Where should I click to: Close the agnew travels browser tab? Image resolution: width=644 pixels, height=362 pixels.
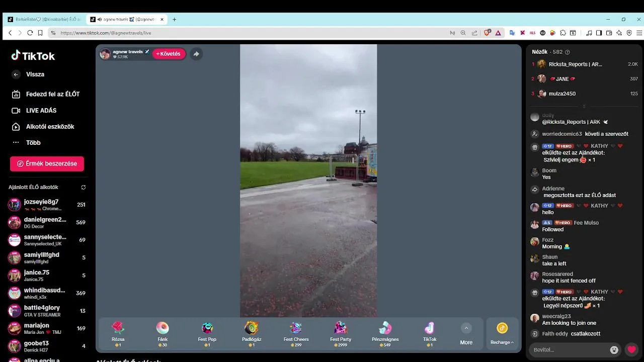(162, 20)
